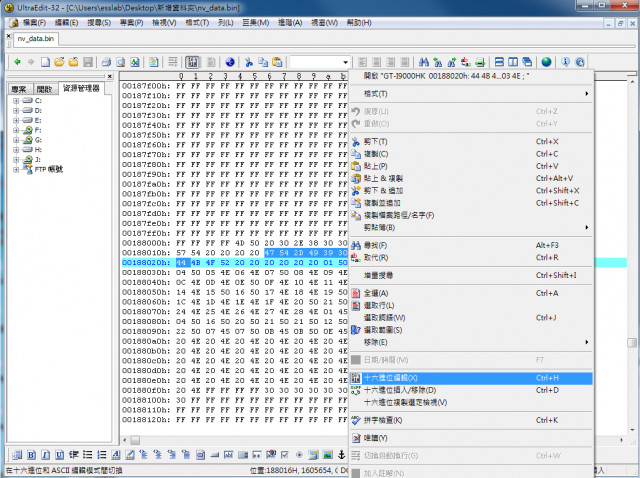
Task: Choose 十六進位插入/移除(D) Ctrl+D entry
Action: click(x=471, y=390)
